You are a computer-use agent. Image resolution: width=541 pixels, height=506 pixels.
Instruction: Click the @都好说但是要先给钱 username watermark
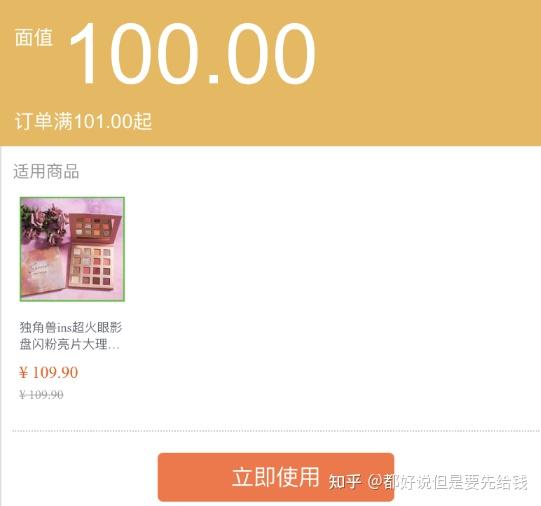447,482
